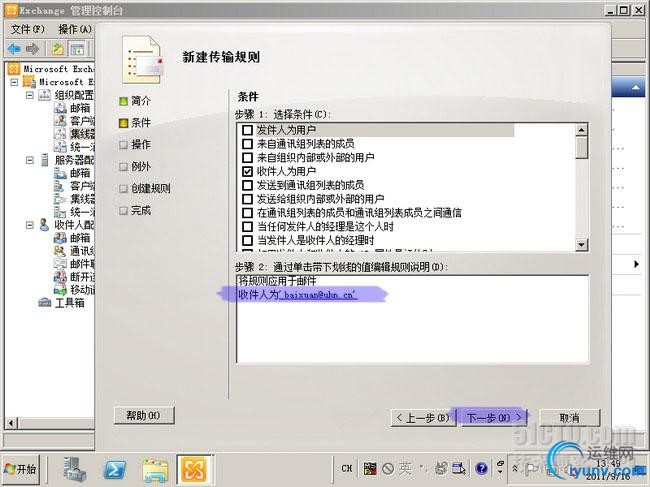650x487 pixels.
Task: Check 发件人为用户 condition
Action: (x=247, y=130)
